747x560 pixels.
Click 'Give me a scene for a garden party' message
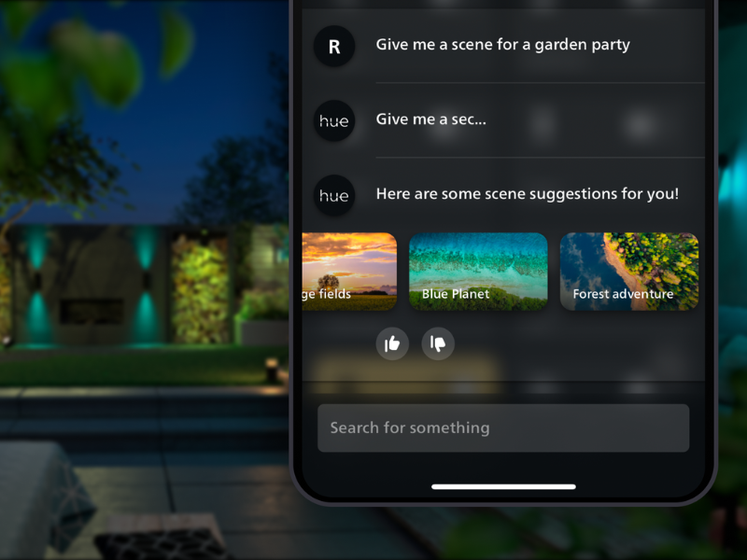(503, 45)
